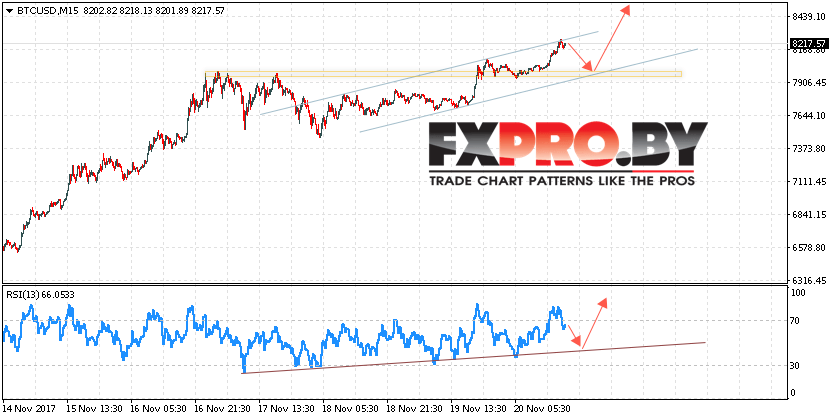
Task: Click the 15 Nov 13:30 time label
Action: pyautogui.click(x=94, y=409)
